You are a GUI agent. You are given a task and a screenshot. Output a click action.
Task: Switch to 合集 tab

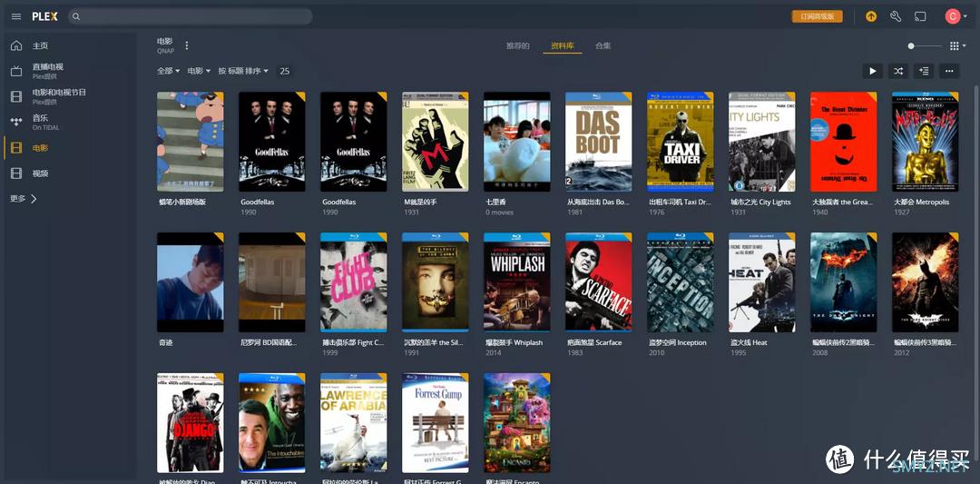tap(603, 45)
